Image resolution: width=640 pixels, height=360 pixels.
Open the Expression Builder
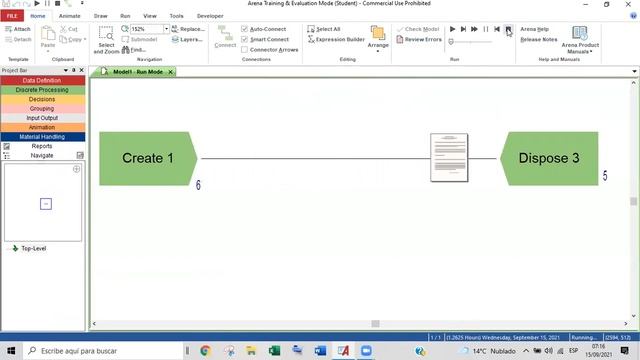click(336, 39)
